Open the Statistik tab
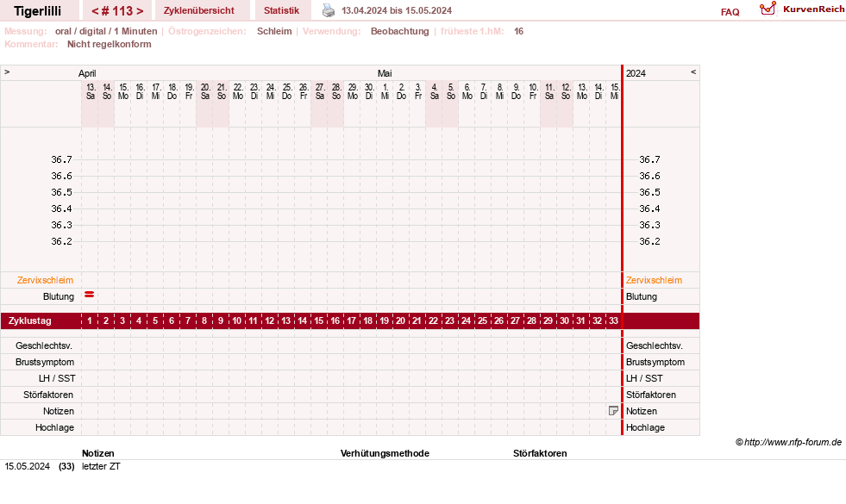This screenshot has height=504, width=846. click(x=282, y=10)
